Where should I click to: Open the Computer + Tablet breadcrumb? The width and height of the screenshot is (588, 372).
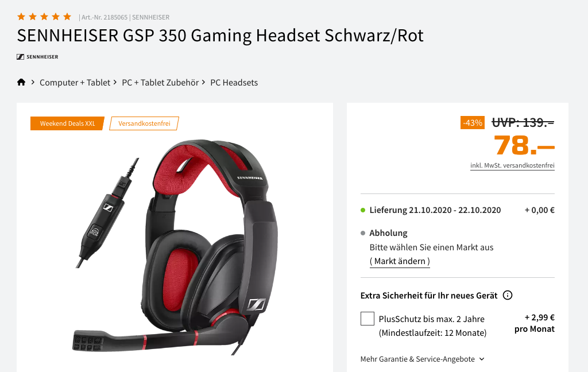pyautogui.click(x=75, y=83)
